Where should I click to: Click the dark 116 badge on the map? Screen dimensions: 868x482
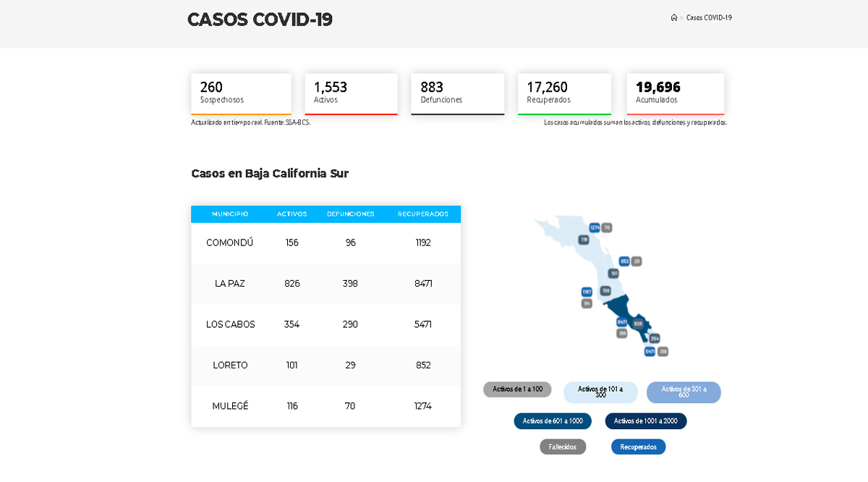click(x=584, y=240)
